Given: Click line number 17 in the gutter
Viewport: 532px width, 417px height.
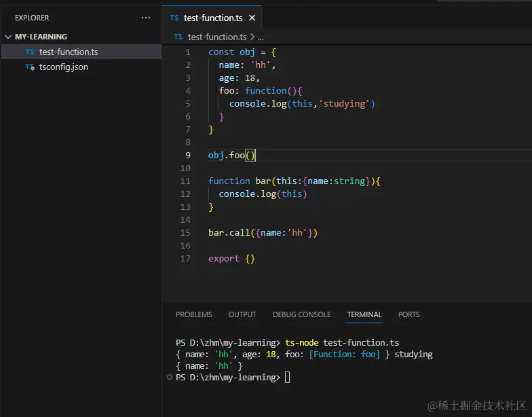Looking at the screenshot, I should click(185, 258).
